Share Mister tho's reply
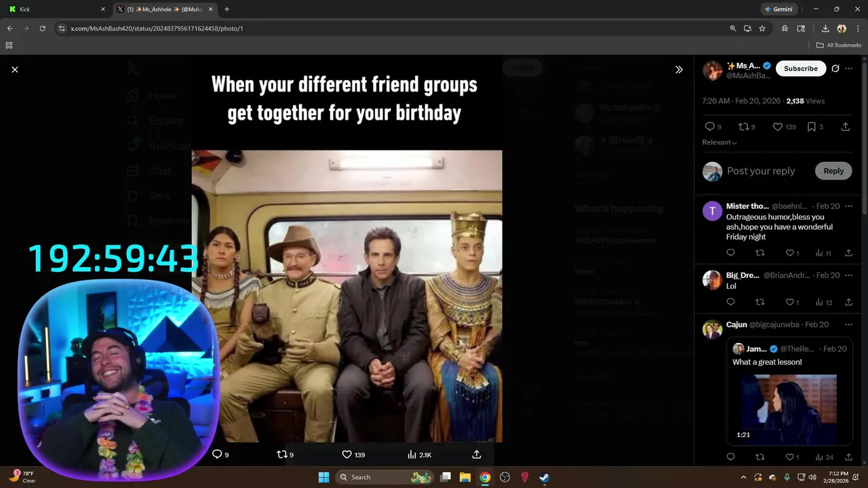Image resolution: width=868 pixels, height=488 pixels. (x=848, y=253)
